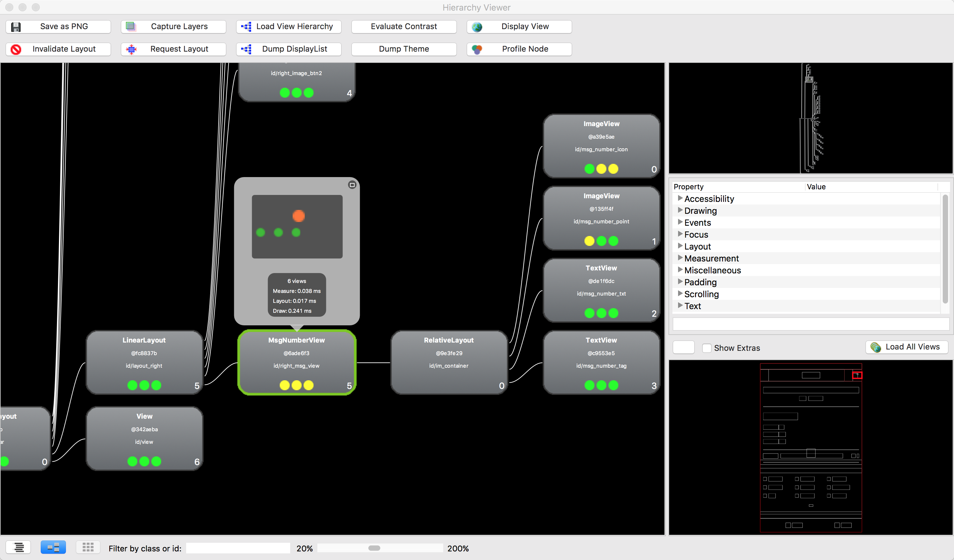Screen dimensions: 954x560
Task: Click the properties panel vertical scrollbar
Action: 945,249
